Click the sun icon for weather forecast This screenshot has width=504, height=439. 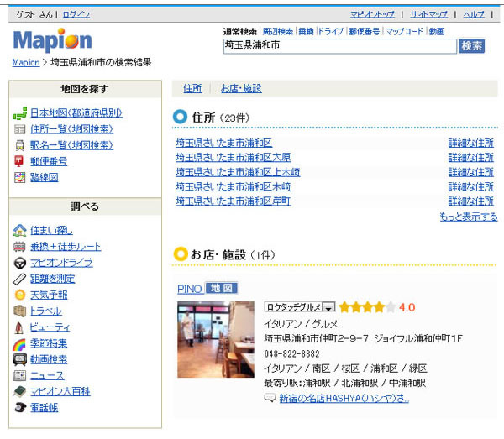coord(20,295)
